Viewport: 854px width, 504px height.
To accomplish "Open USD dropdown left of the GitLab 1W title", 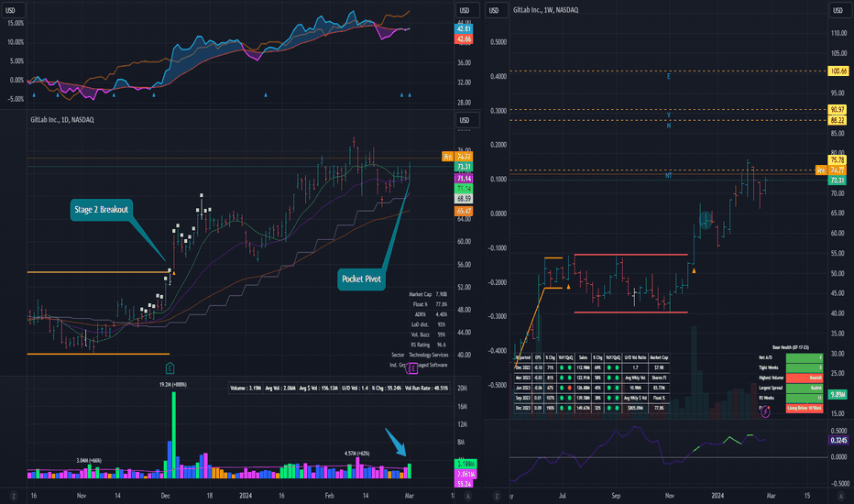I will [496, 10].
